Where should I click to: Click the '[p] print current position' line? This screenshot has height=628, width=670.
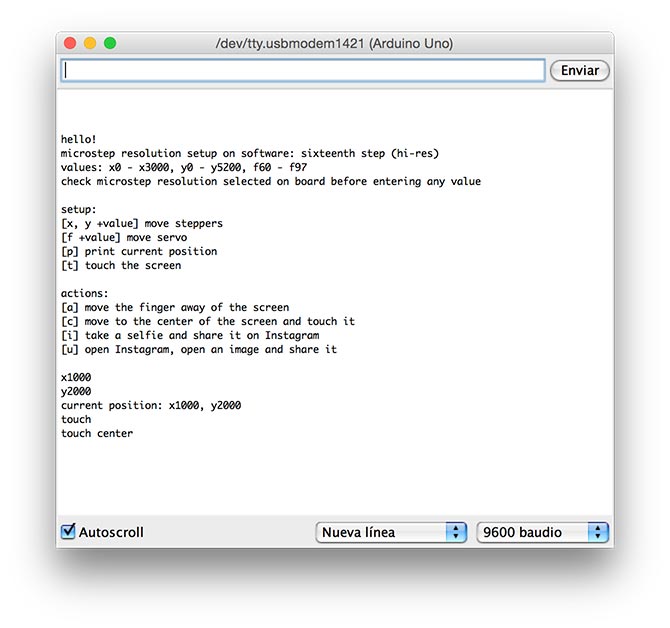pos(139,252)
